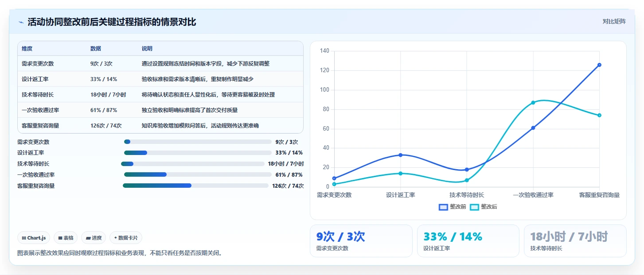
Task: Click the 140 y-axis tick label
Action: 324,51
